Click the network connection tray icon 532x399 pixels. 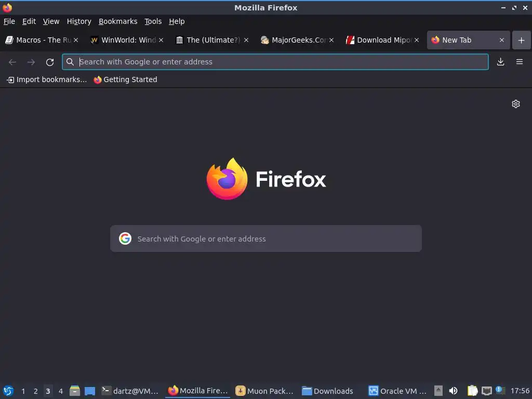(486, 391)
